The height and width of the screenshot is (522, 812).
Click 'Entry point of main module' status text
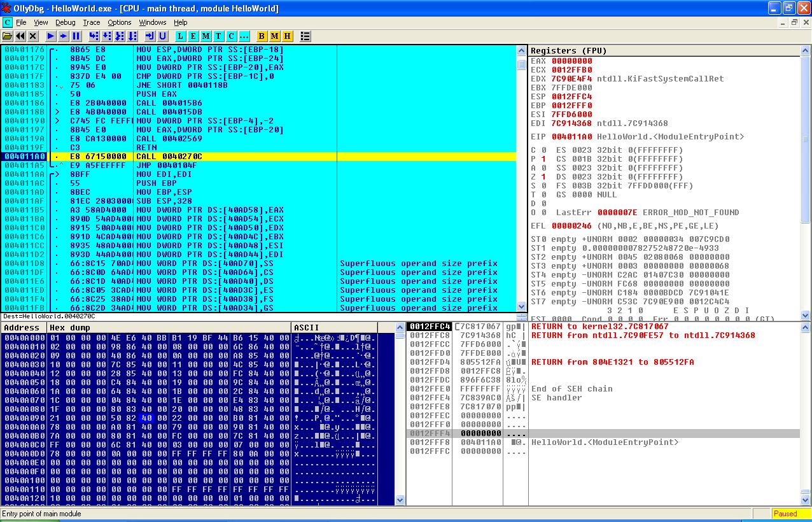click(x=41, y=514)
